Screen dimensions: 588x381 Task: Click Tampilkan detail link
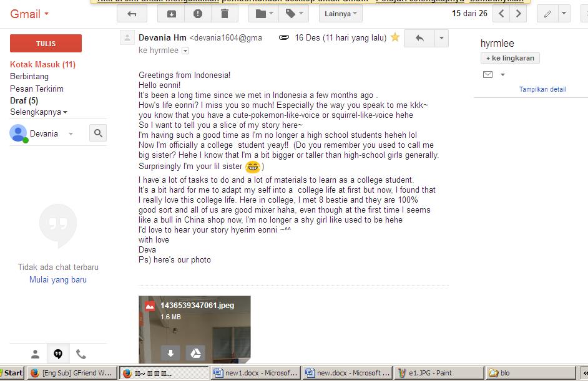(x=542, y=89)
